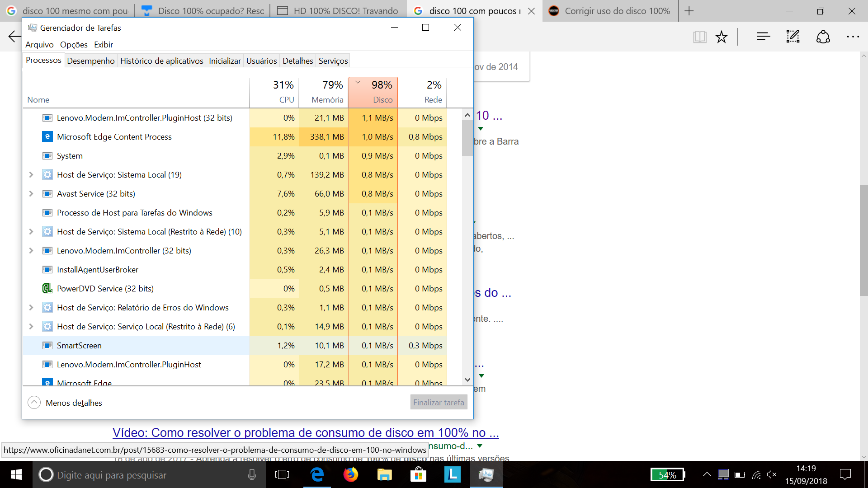Expand Host de Serviço: Sistema Local (19)

pos(31,174)
